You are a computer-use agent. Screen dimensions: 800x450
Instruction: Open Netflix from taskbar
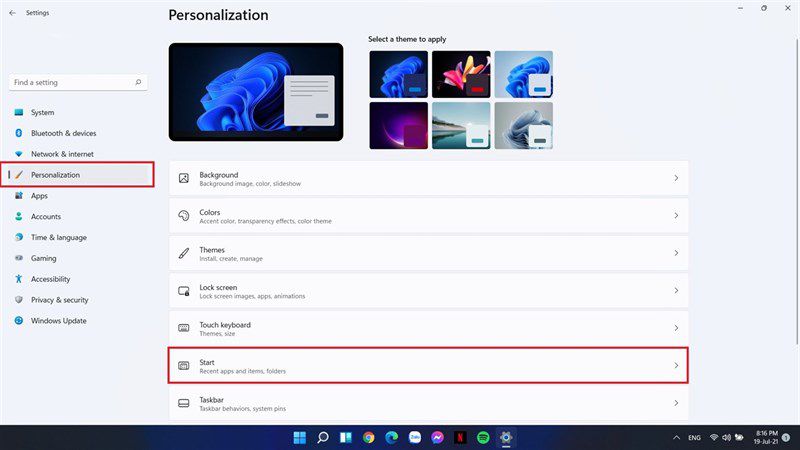pyautogui.click(x=460, y=438)
